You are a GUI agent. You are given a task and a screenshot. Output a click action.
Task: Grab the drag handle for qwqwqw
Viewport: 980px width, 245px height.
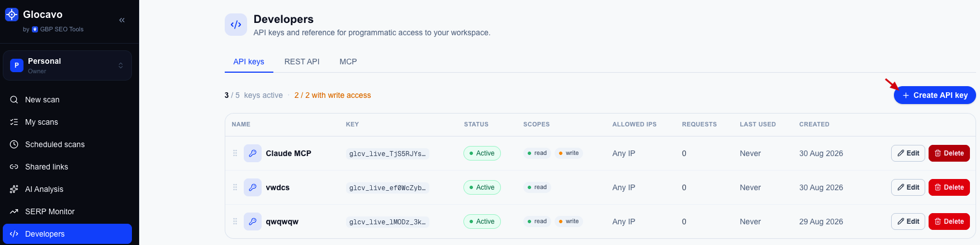(235, 222)
